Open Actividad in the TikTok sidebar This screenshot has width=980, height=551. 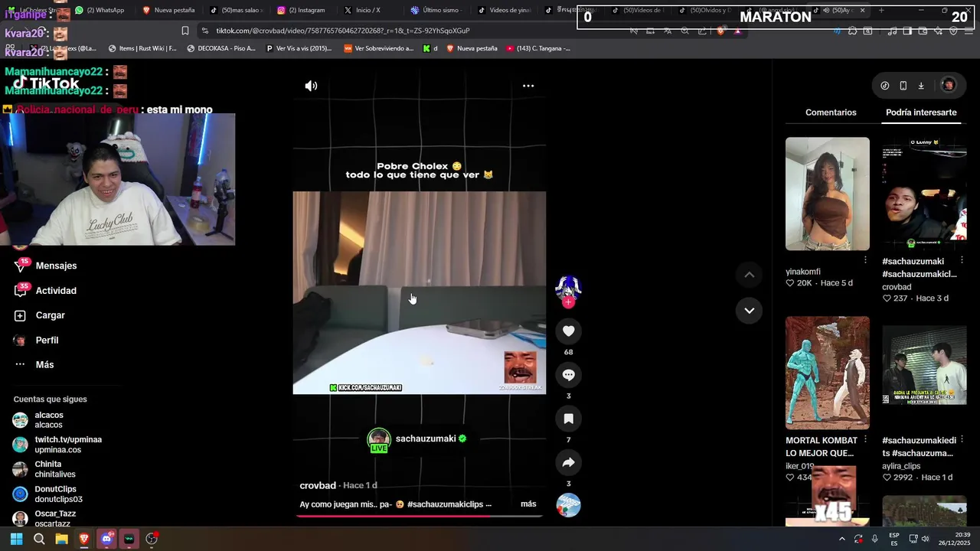coord(46,291)
